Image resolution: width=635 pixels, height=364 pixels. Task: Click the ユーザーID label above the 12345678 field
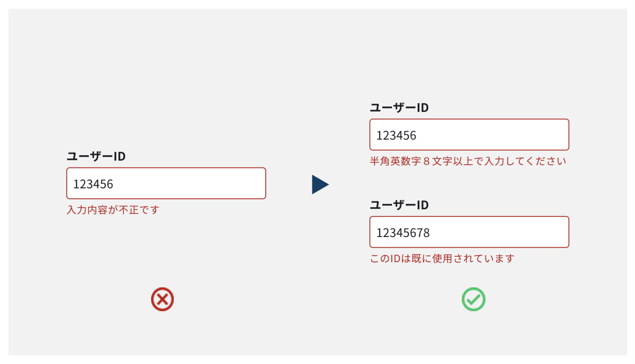[399, 205]
